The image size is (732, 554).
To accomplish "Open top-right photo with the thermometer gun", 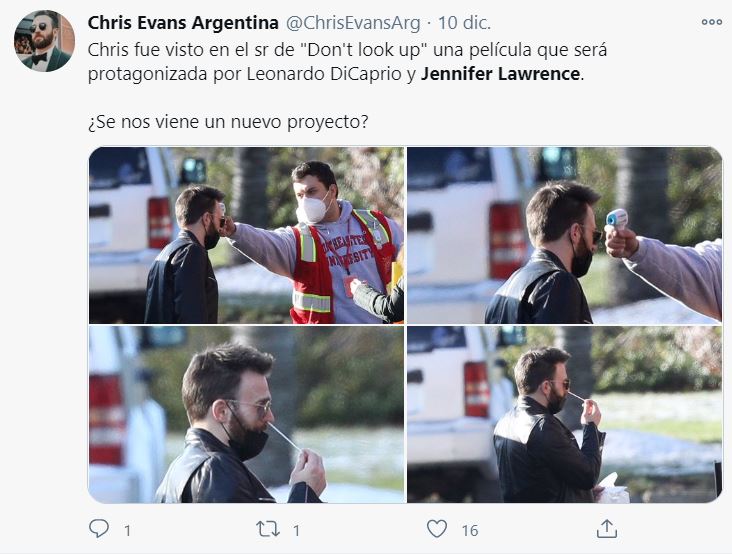I will (x=564, y=235).
